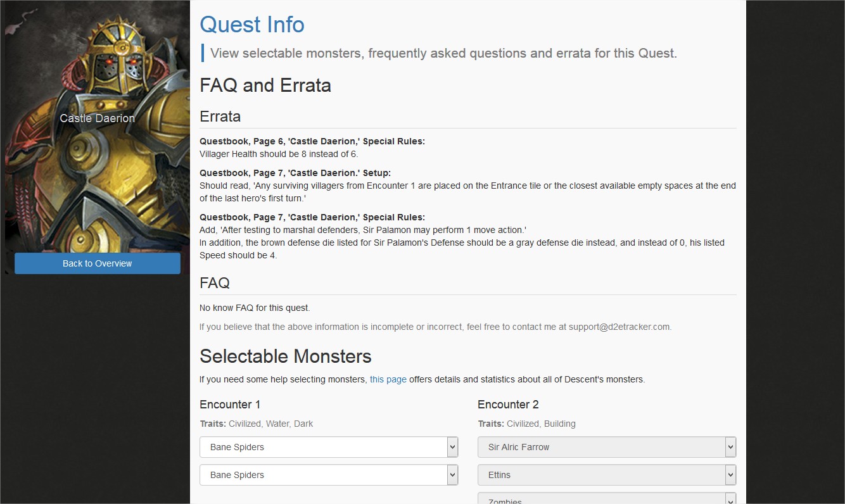Viewport: 845px width, 504px height.
Task: Click the Quest Info page heading
Action: point(251,24)
